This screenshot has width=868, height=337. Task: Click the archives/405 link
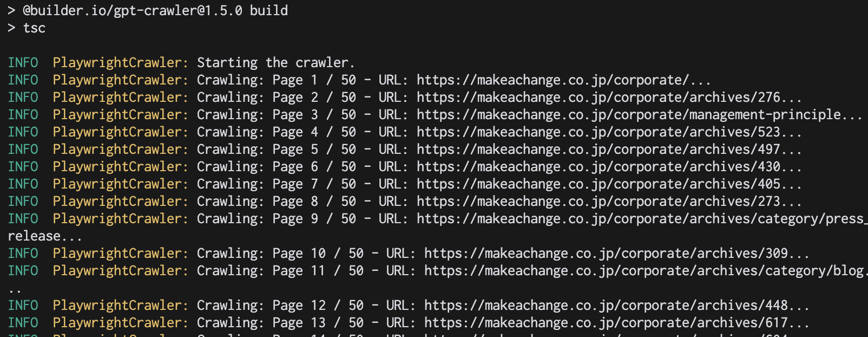click(x=598, y=184)
